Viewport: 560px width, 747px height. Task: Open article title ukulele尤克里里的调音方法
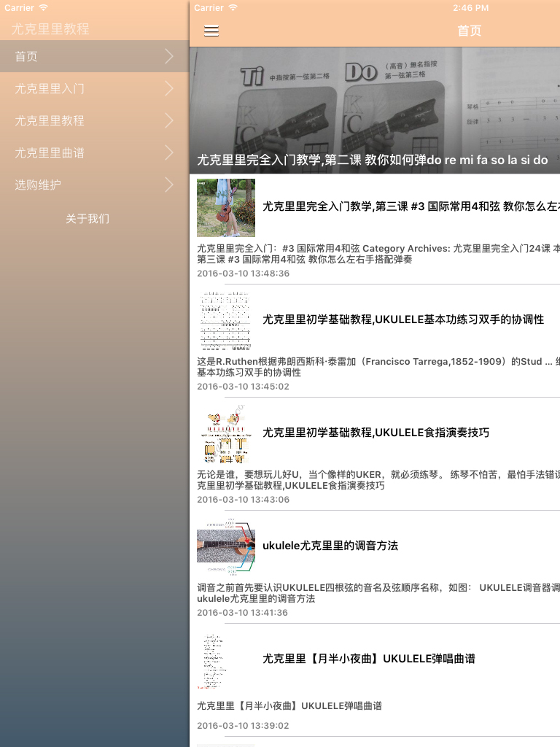point(330,546)
